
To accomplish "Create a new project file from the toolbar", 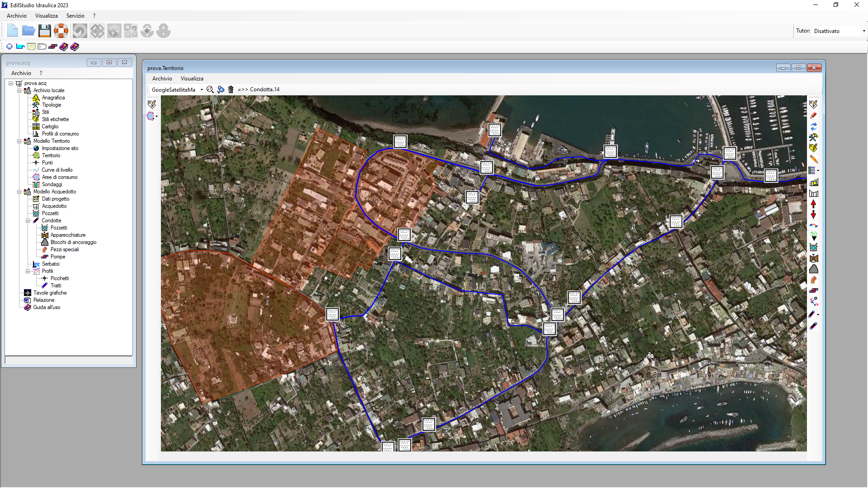I will tap(13, 31).
